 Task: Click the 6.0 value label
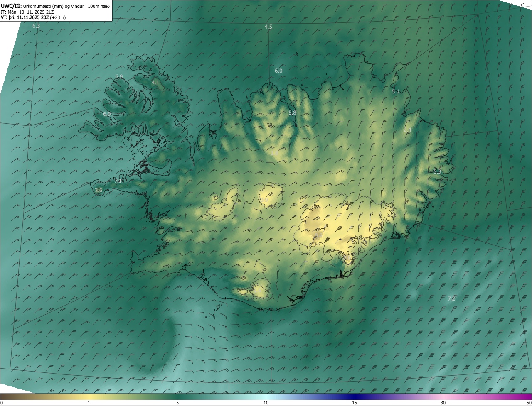coord(278,71)
